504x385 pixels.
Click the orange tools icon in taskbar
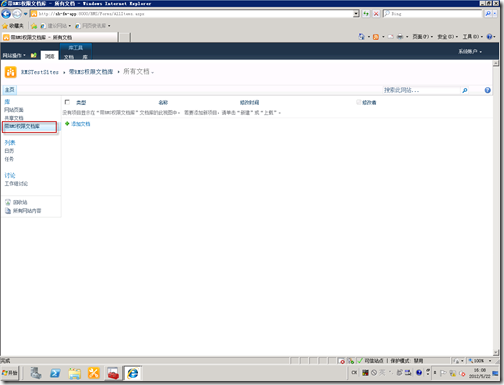pyautogui.click(x=94, y=373)
